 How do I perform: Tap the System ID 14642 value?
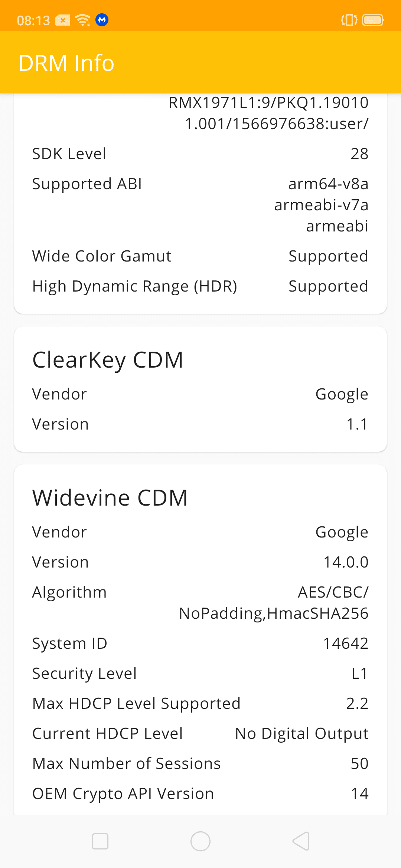346,643
